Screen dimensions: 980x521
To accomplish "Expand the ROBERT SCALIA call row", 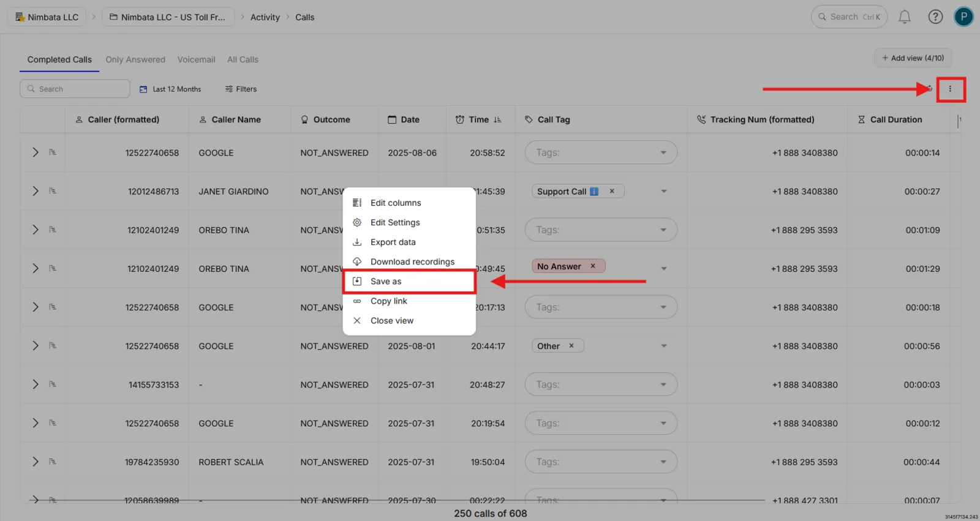I will click(36, 462).
